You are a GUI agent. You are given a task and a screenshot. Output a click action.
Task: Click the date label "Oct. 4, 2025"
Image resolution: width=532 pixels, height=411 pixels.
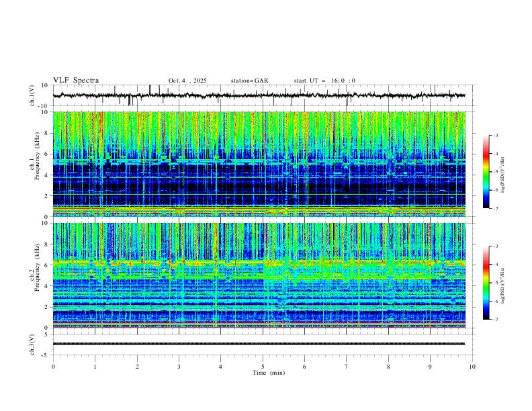(187, 81)
